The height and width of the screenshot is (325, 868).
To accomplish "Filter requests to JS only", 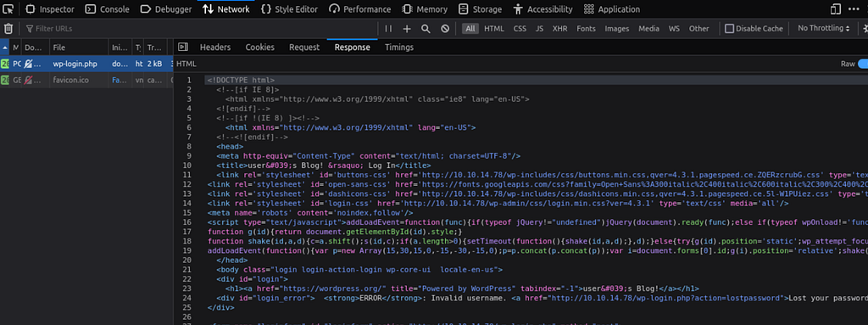I will click(539, 28).
